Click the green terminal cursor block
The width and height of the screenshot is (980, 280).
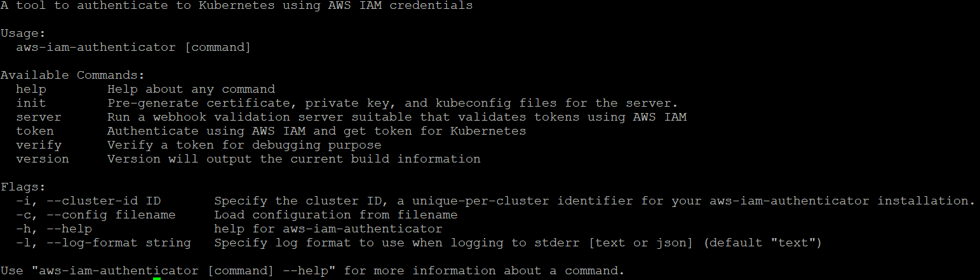pyautogui.click(x=157, y=277)
